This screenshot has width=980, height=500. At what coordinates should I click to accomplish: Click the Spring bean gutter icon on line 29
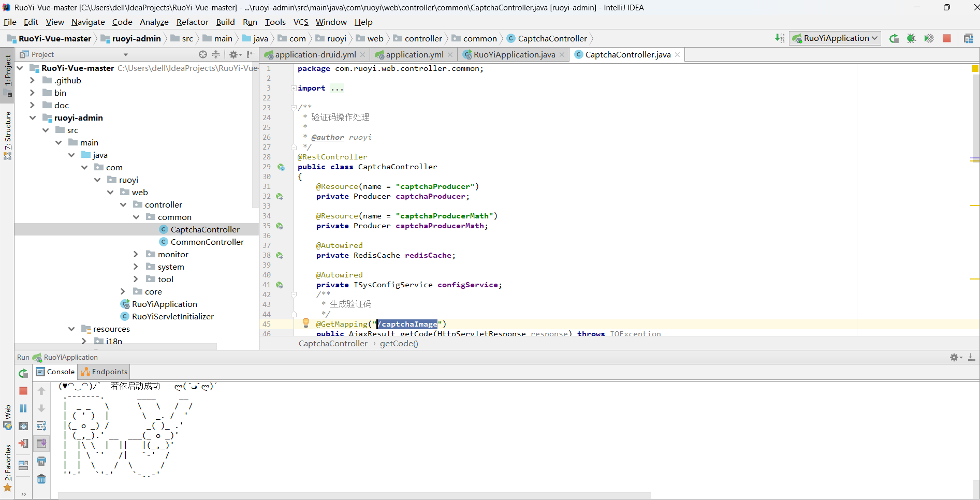coord(281,167)
